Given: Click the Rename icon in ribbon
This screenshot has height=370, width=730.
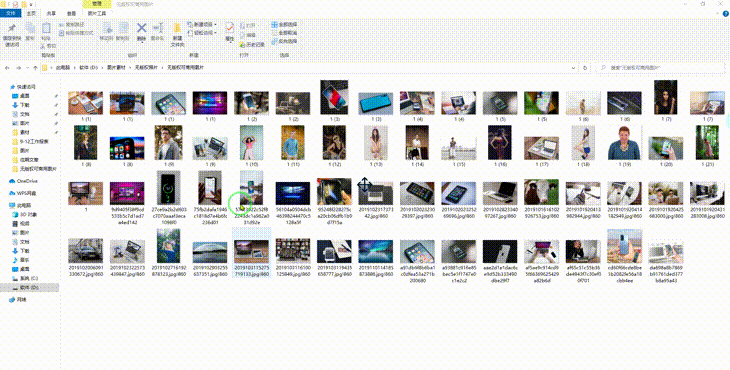Looking at the screenshot, I should (x=158, y=29).
